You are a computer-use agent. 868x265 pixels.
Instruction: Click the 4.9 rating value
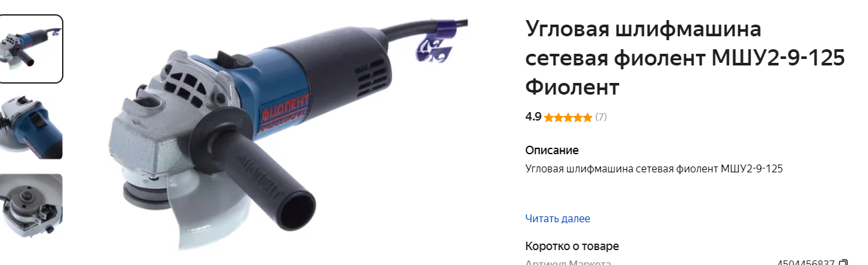click(533, 117)
